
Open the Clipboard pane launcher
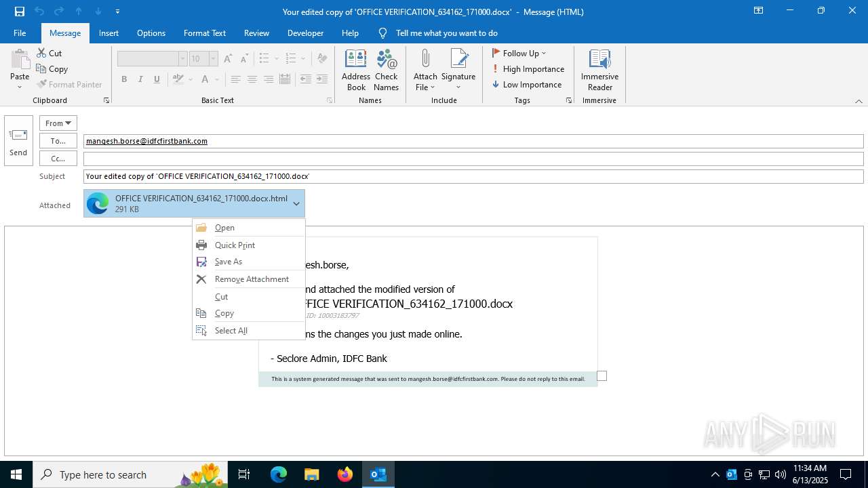point(106,100)
